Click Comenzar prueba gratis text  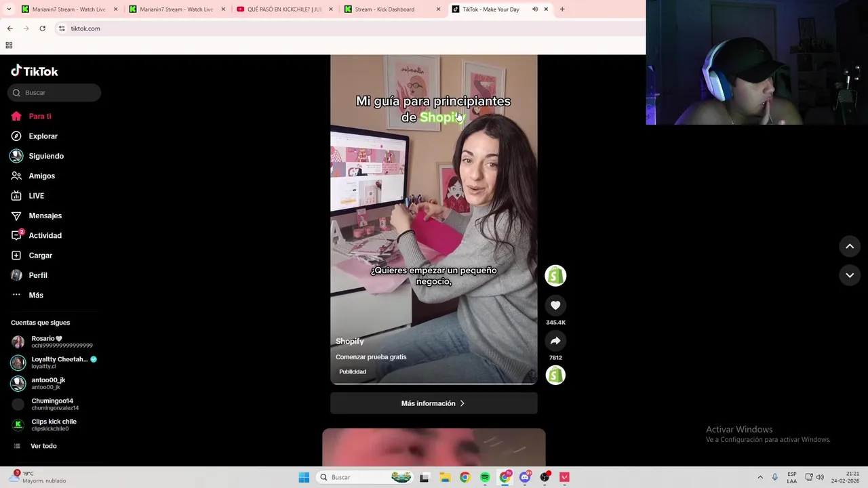pos(371,357)
